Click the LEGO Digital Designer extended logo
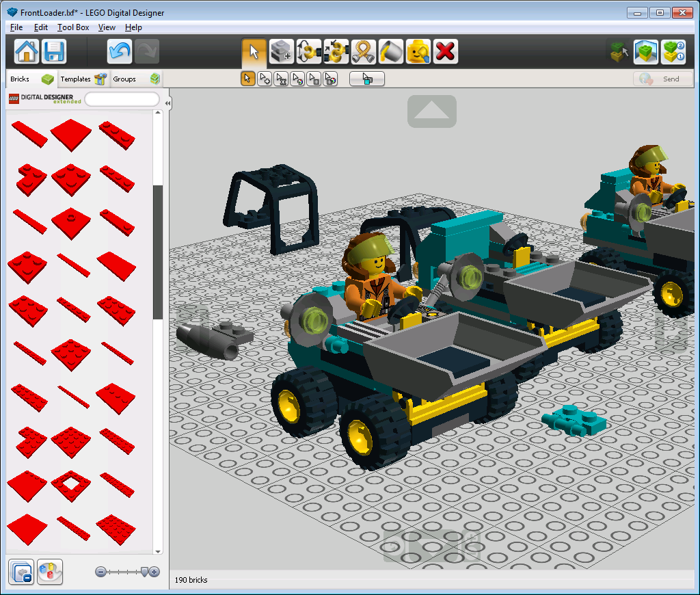700x595 pixels. tap(45, 98)
